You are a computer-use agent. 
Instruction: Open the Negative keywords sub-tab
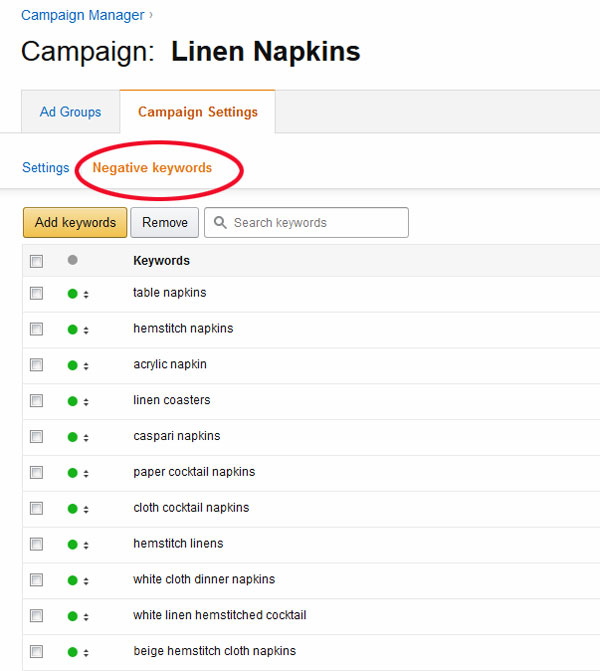click(152, 167)
